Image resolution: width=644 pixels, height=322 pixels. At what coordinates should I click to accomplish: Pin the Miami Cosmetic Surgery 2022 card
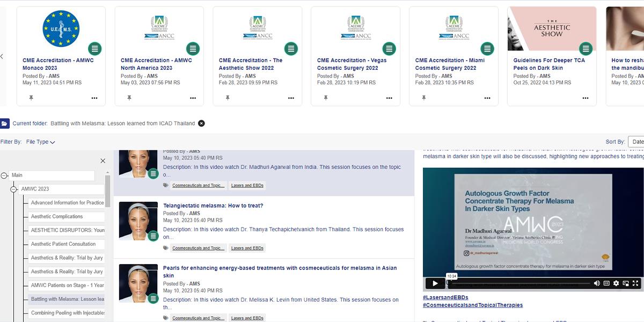(x=424, y=98)
